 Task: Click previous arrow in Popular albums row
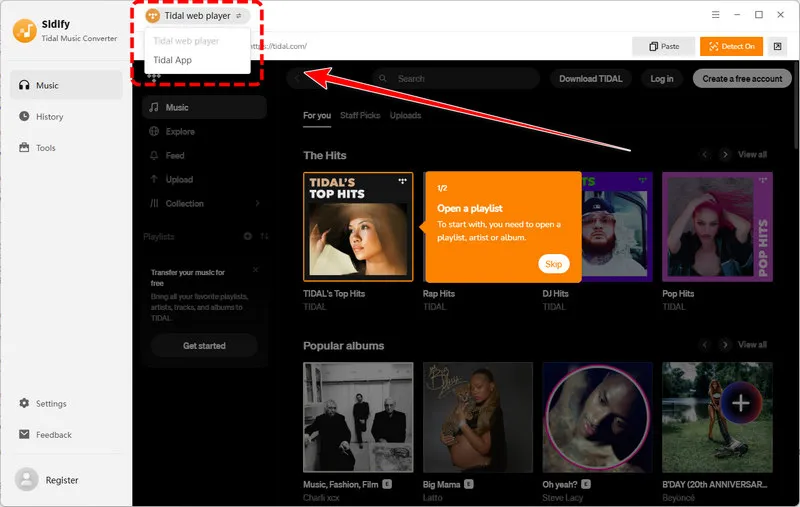click(705, 344)
